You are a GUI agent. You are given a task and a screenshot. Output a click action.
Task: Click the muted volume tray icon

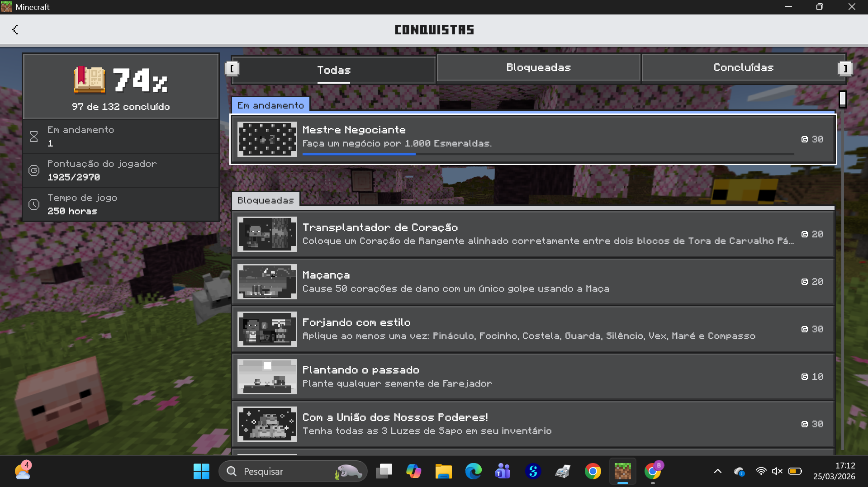pyautogui.click(x=778, y=472)
